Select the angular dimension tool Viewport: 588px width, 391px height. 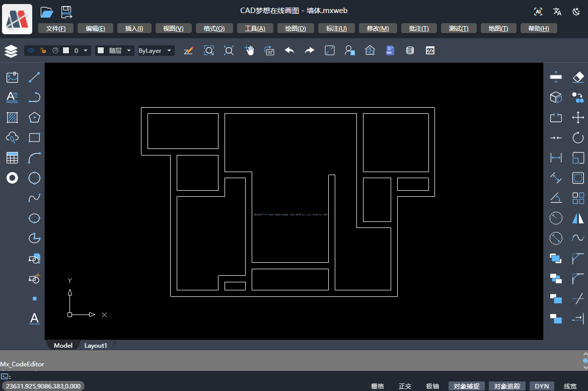556,198
